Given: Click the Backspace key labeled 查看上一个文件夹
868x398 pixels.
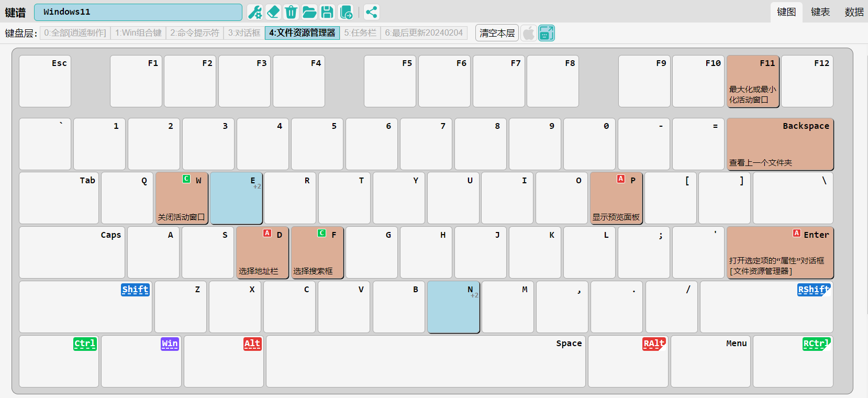Looking at the screenshot, I should [780, 144].
